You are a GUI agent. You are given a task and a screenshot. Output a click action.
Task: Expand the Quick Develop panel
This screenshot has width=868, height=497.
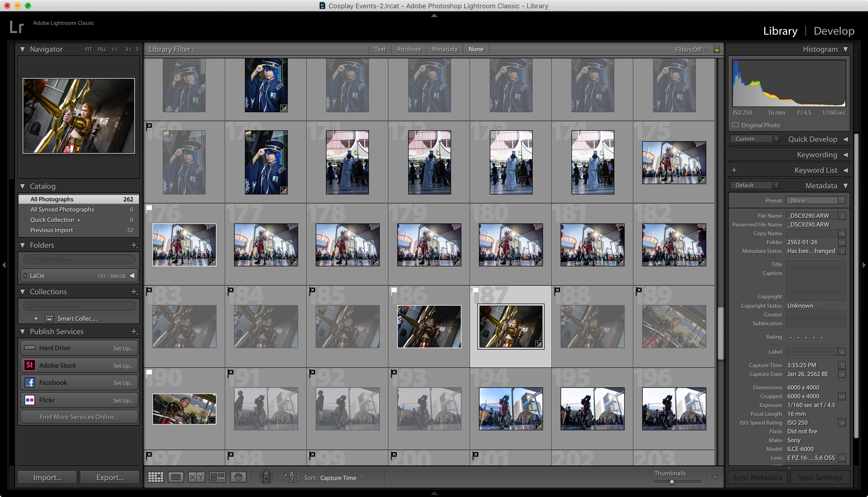pyautogui.click(x=846, y=139)
